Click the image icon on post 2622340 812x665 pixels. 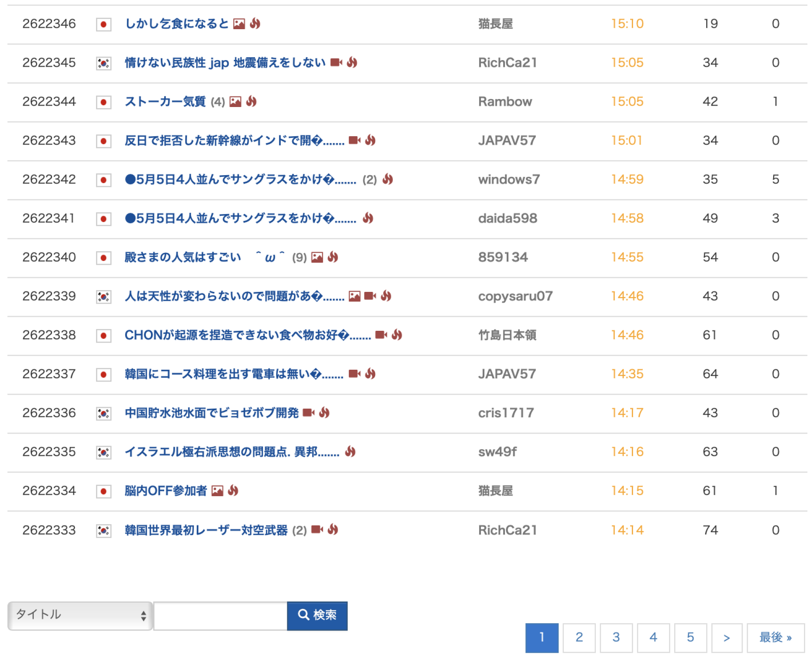pos(317,257)
